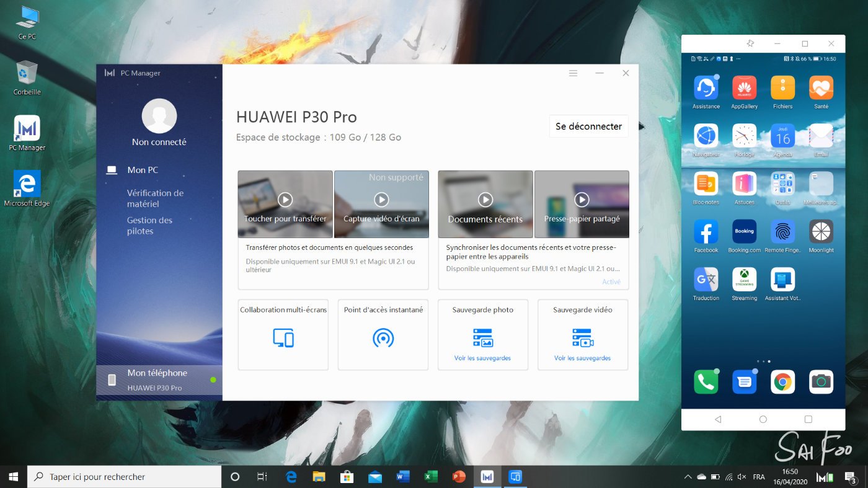Open the Sauvegarde photo icon
868x488 pixels.
(x=482, y=337)
